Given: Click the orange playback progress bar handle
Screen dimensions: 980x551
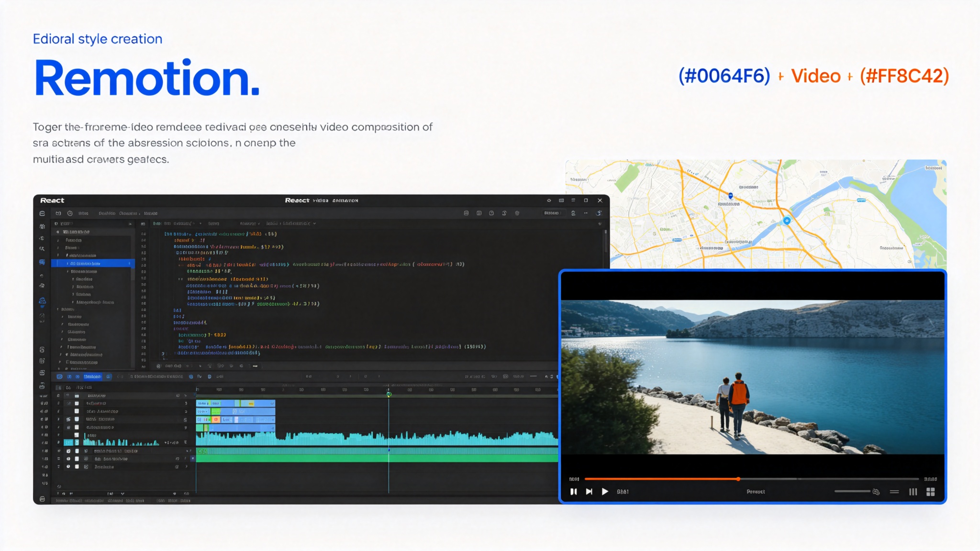Looking at the screenshot, I should point(738,479).
